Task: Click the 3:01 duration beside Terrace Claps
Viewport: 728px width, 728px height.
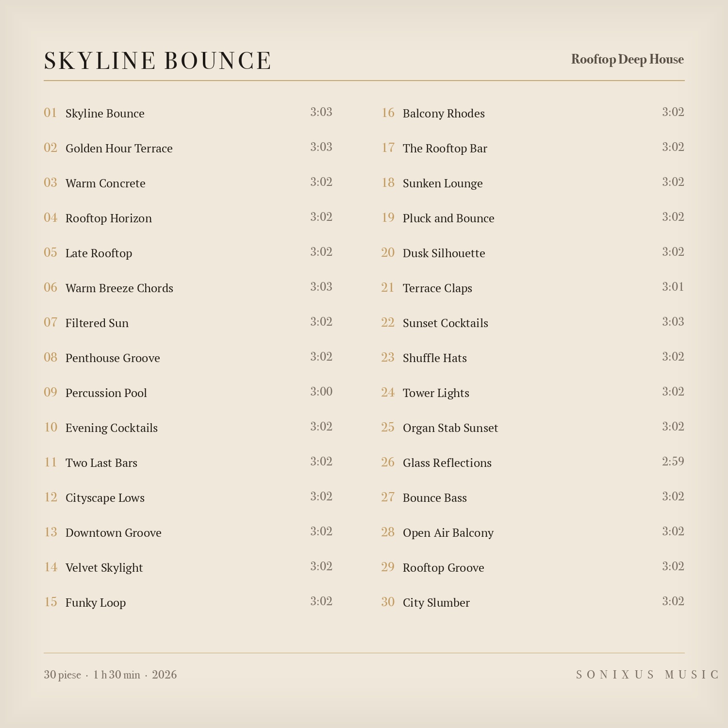Action: click(x=673, y=287)
